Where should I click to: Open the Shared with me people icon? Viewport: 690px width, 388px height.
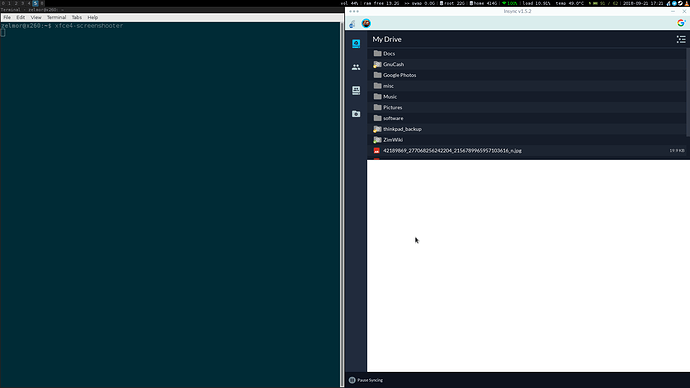[x=356, y=67]
